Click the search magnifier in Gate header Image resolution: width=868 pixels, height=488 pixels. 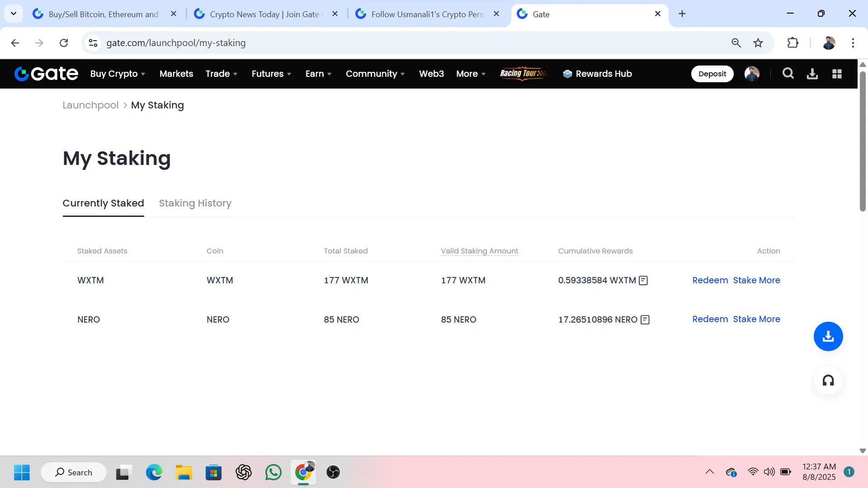(788, 74)
